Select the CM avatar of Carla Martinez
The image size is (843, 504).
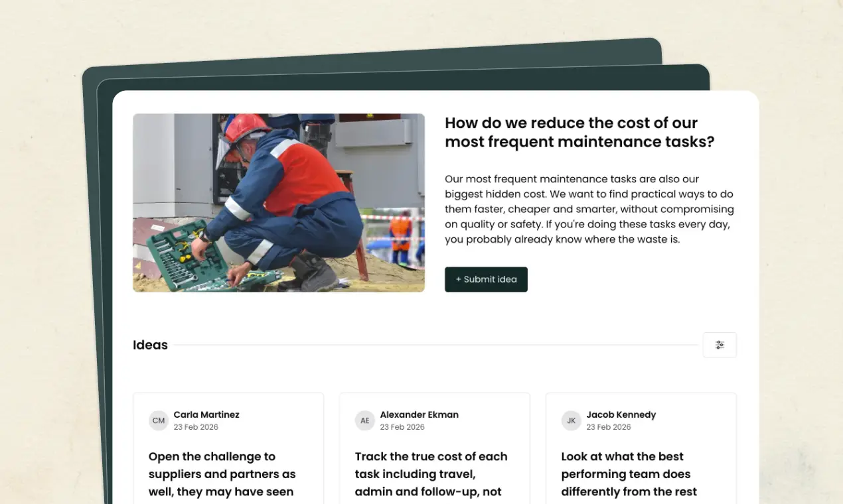click(159, 420)
